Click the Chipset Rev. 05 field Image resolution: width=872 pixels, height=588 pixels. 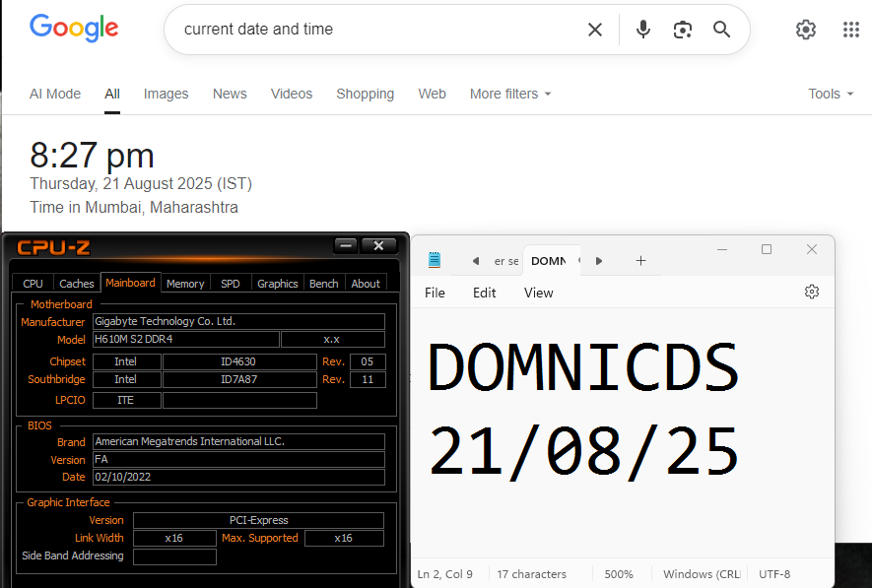point(368,361)
